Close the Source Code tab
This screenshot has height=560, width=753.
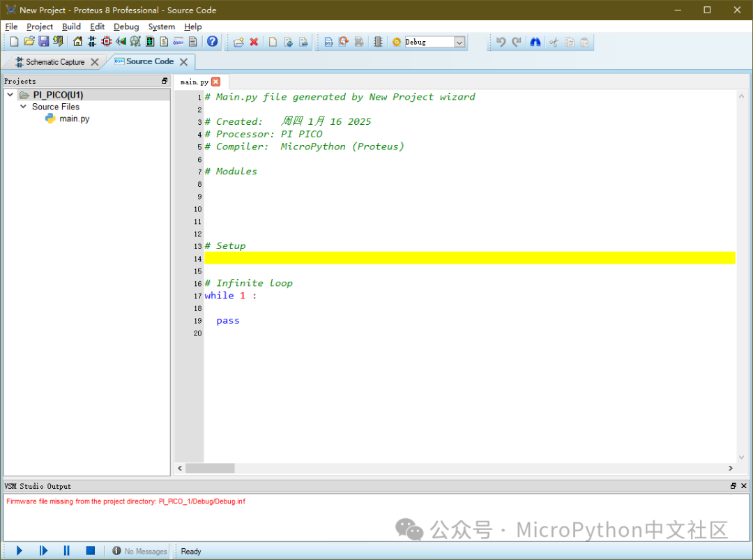coord(183,62)
